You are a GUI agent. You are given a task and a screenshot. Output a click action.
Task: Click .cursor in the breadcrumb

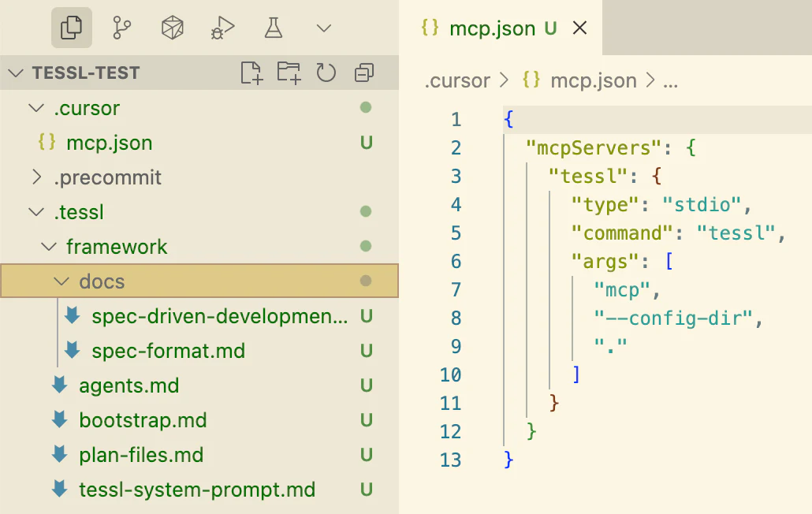(457, 80)
